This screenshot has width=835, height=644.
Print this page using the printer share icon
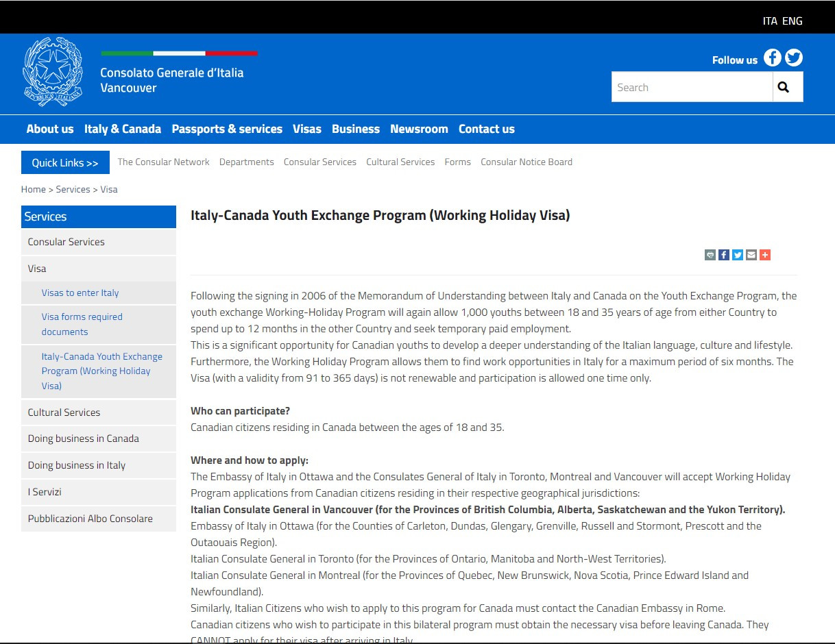coord(710,255)
